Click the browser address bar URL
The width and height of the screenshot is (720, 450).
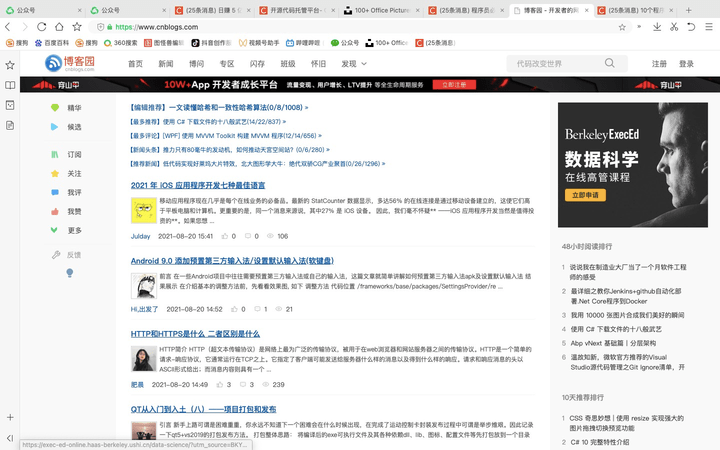157,27
